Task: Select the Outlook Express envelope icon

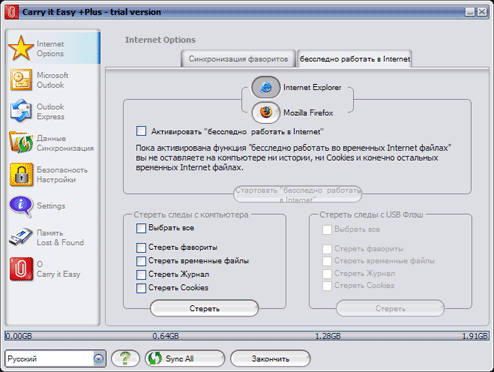Action: coord(21,111)
